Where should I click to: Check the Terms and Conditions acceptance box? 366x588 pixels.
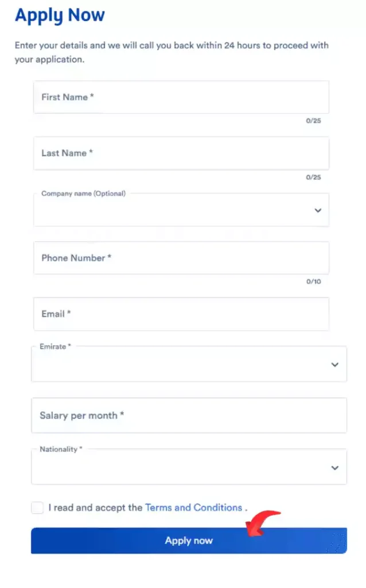(37, 508)
